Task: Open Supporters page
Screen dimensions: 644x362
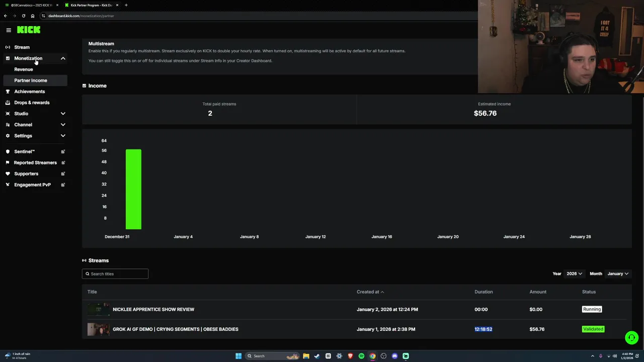Action: [x=26, y=173]
